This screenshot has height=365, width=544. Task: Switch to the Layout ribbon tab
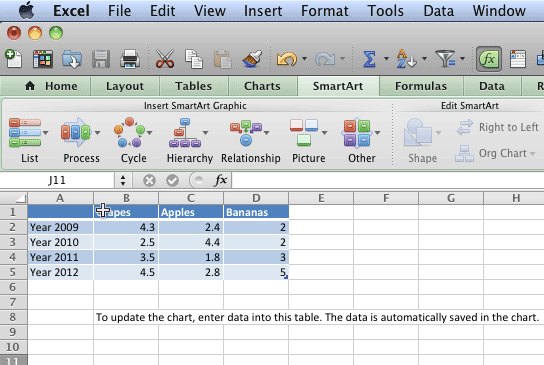(x=125, y=86)
